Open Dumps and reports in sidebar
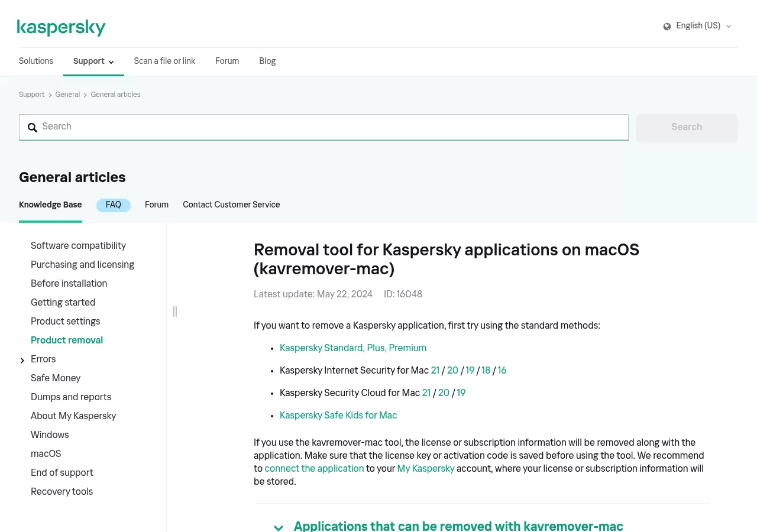Viewport: 757px width, 532px height. (71, 397)
